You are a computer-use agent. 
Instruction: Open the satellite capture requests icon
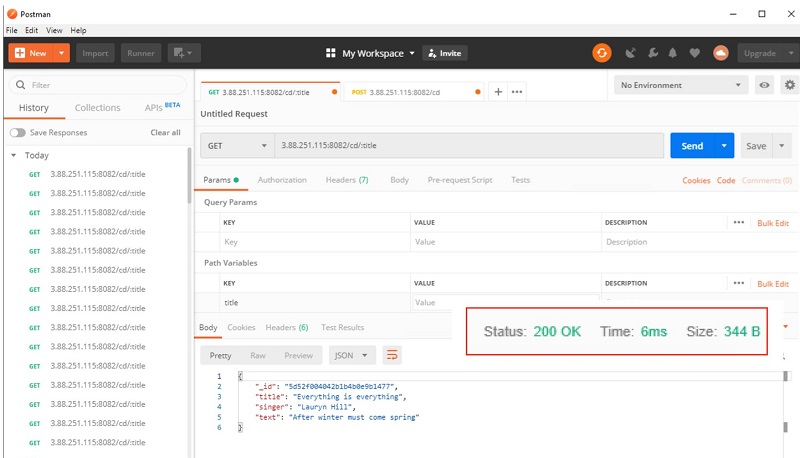pyautogui.click(x=631, y=53)
